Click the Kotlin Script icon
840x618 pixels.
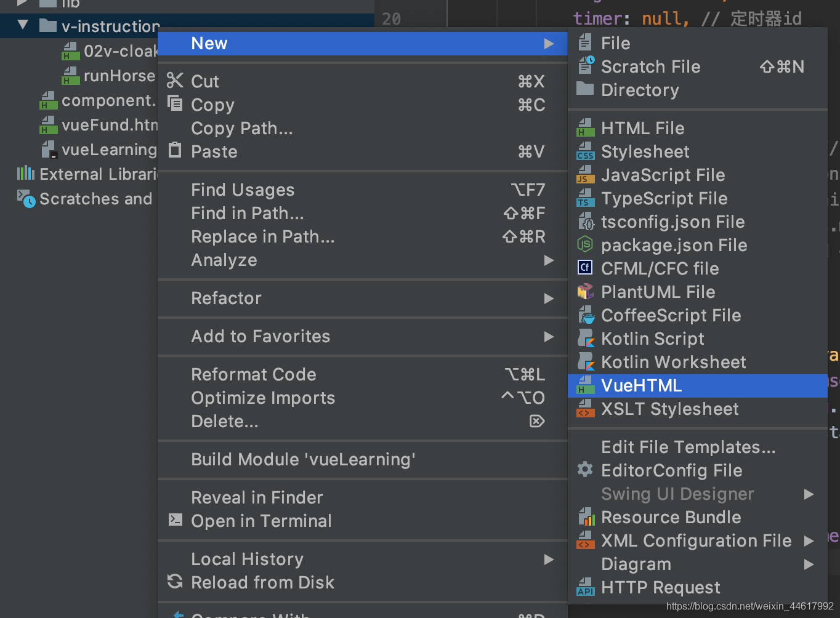[x=586, y=339]
